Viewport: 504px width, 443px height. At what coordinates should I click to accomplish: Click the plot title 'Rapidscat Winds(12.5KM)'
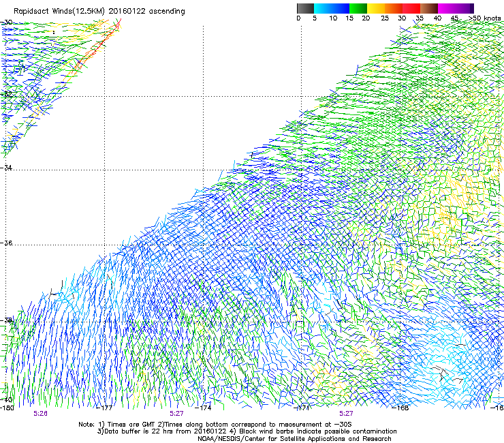click(x=59, y=12)
